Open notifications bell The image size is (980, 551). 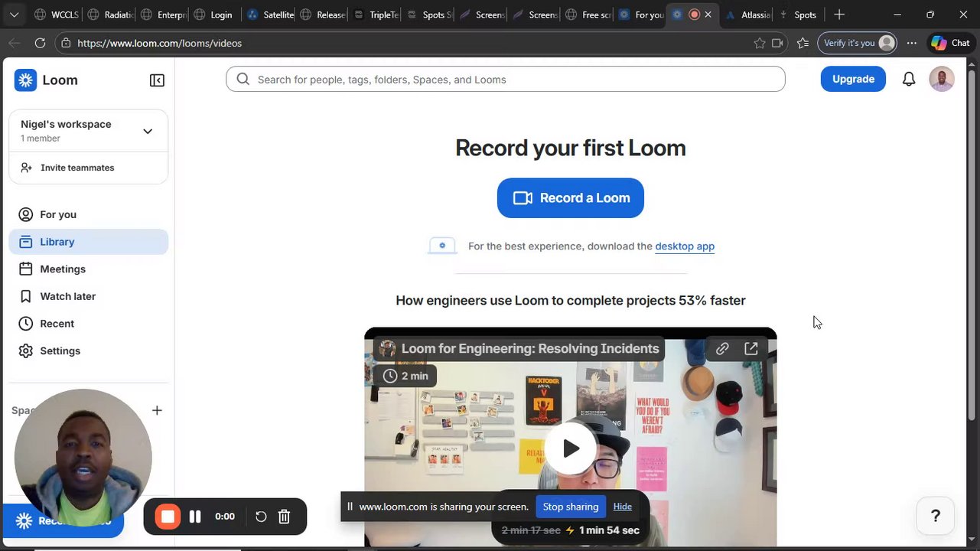(x=909, y=79)
